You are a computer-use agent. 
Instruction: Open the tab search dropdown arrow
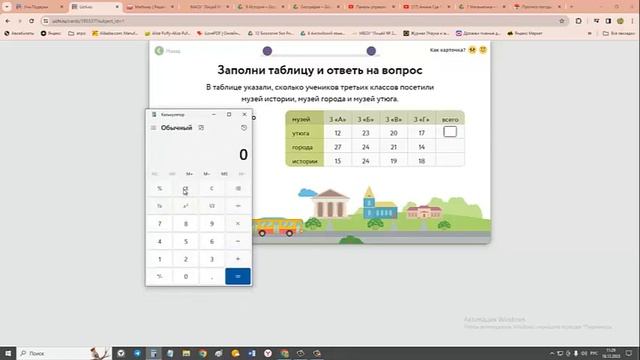[7, 7]
